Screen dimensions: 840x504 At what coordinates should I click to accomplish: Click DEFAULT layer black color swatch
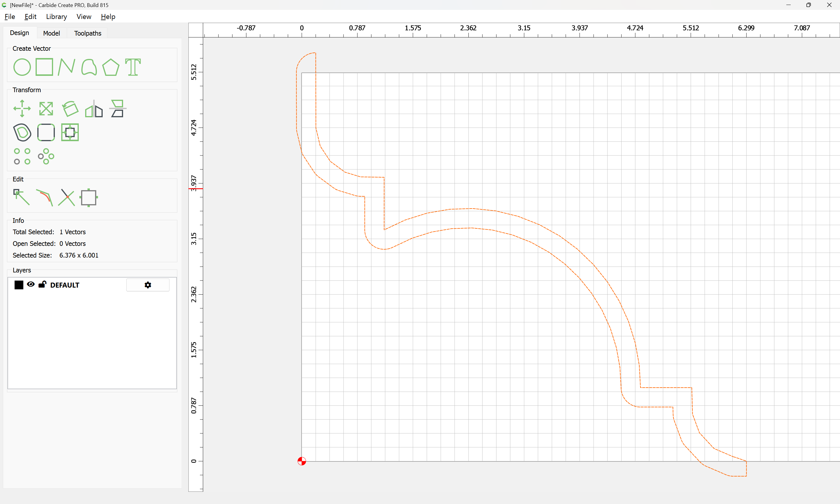(19, 285)
